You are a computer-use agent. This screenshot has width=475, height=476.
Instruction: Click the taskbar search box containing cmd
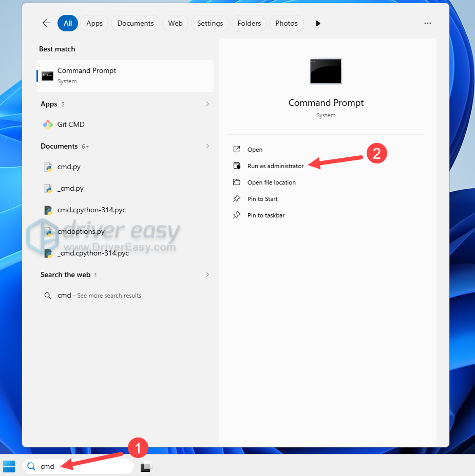(x=78, y=466)
